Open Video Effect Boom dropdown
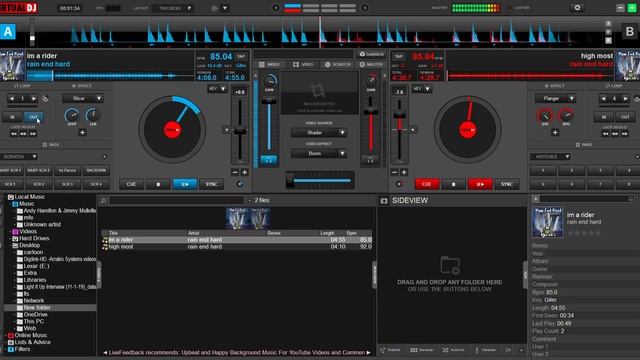The image size is (640, 360). tap(319, 153)
